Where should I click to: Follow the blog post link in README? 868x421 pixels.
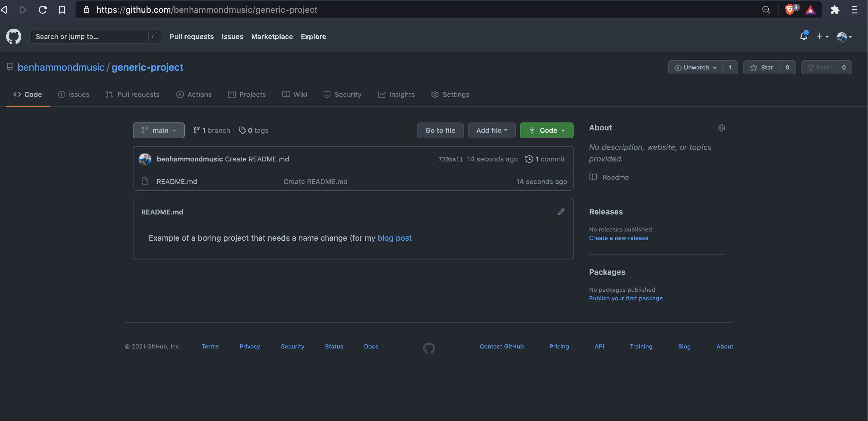coord(395,238)
